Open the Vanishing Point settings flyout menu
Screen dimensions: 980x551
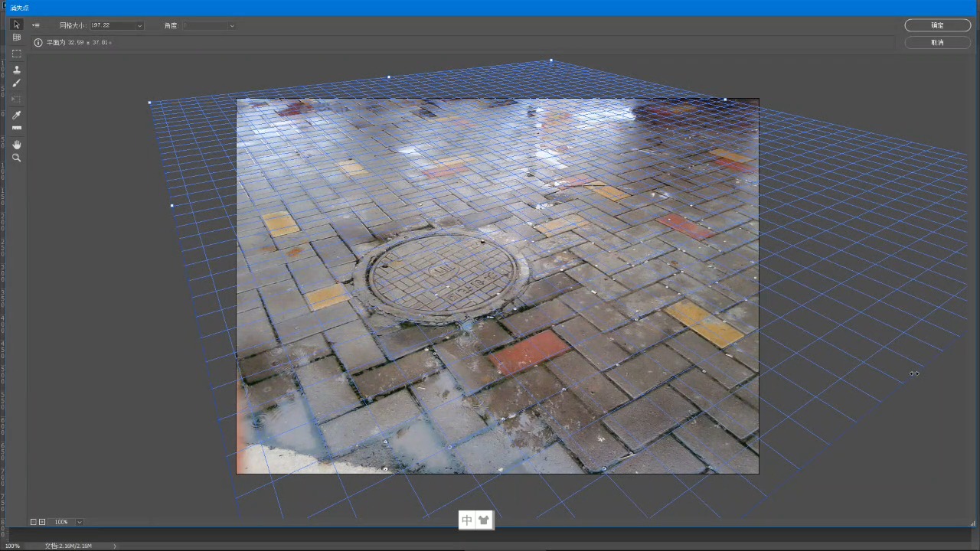tap(36, 25)
